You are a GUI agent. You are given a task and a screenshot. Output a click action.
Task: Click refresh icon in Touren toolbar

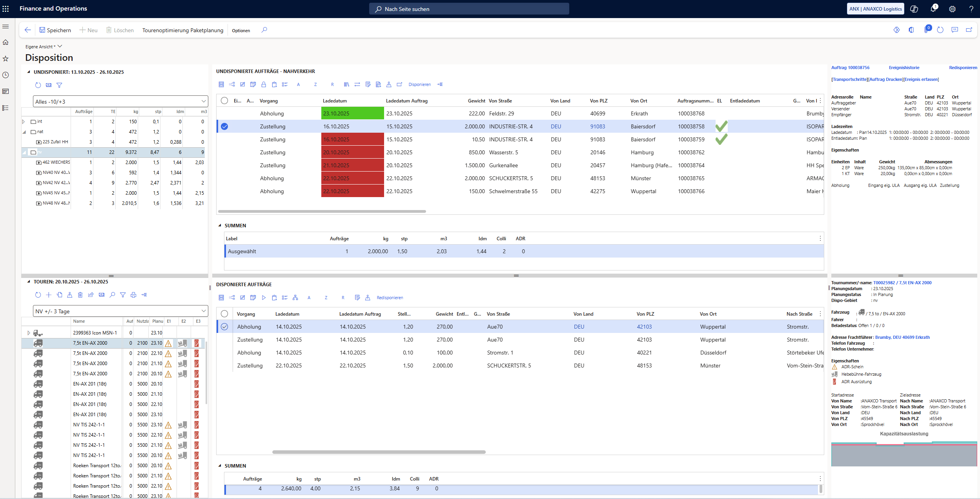tap(38, 295)
